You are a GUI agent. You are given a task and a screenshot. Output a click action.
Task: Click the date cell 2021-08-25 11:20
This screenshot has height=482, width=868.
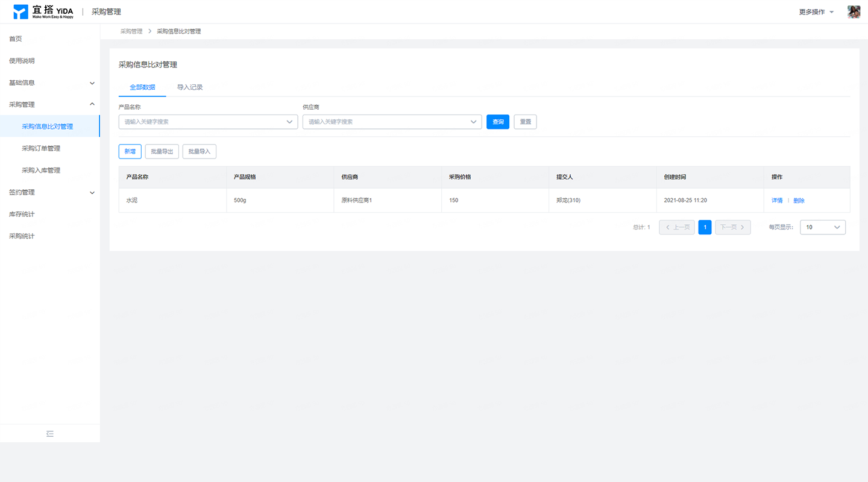pyautogui.click(x=710, y=201)
